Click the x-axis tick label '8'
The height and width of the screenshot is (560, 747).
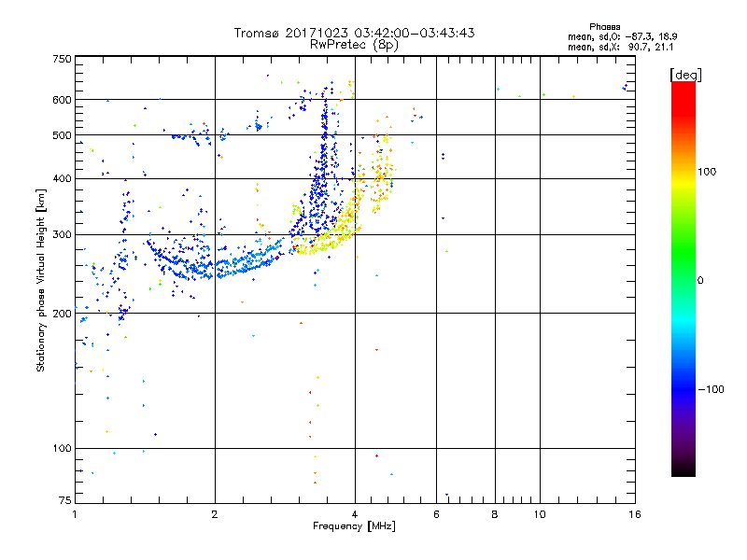pos(495,514)
